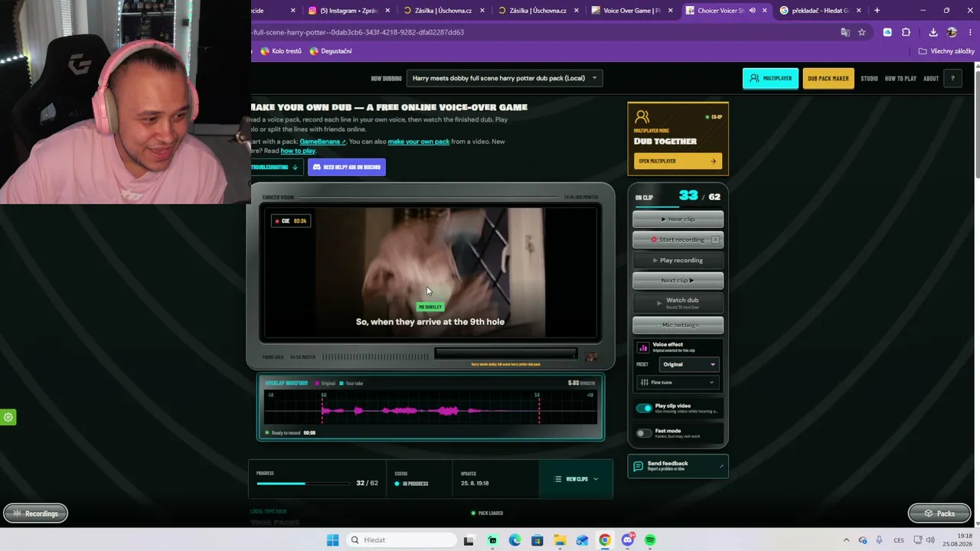Screen dimensions: 980x551
Task: Open Google Chrome from the taskbar
Action: [x=605, y=540]
